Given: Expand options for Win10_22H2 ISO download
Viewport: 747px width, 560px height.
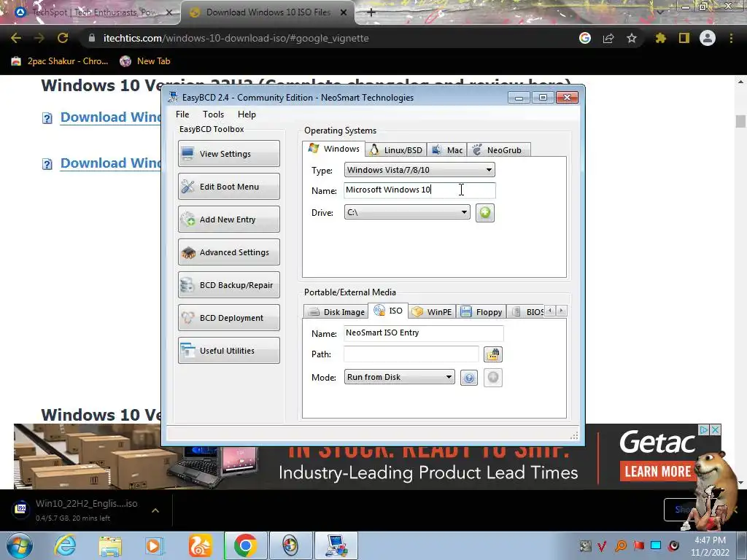Looking at the screenshot, I should tap(155, 510).
